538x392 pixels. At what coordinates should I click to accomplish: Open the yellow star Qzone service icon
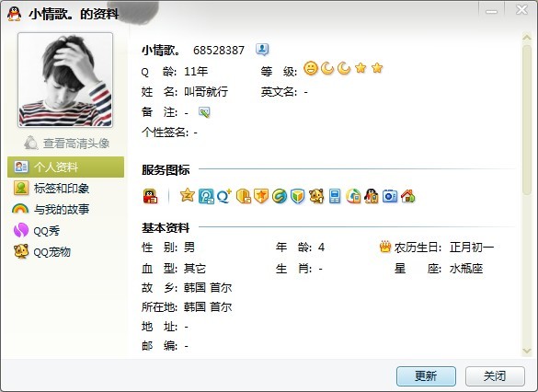pyautogui.click(x=188, y=196)
